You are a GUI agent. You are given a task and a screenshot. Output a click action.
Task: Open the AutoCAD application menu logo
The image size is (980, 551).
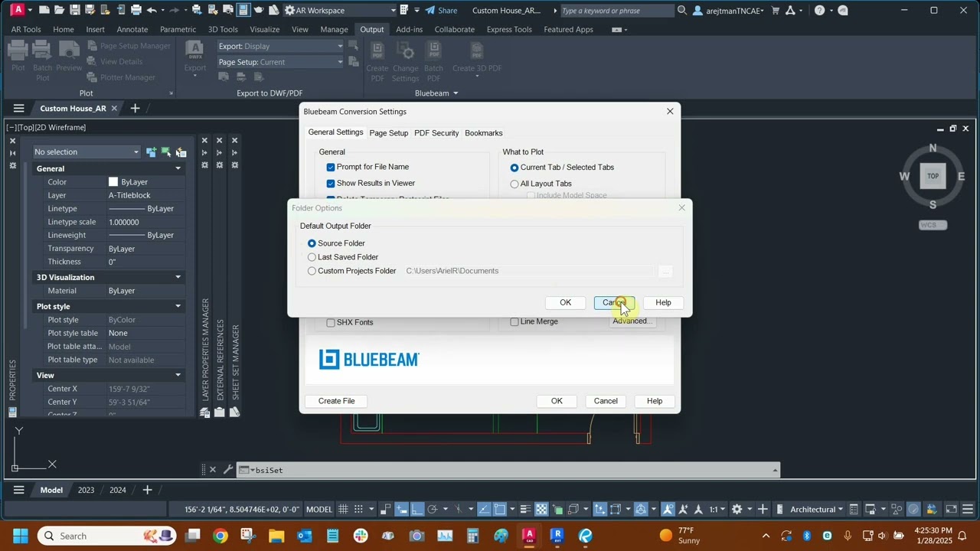pyautogui.click(x=17, y=10)
